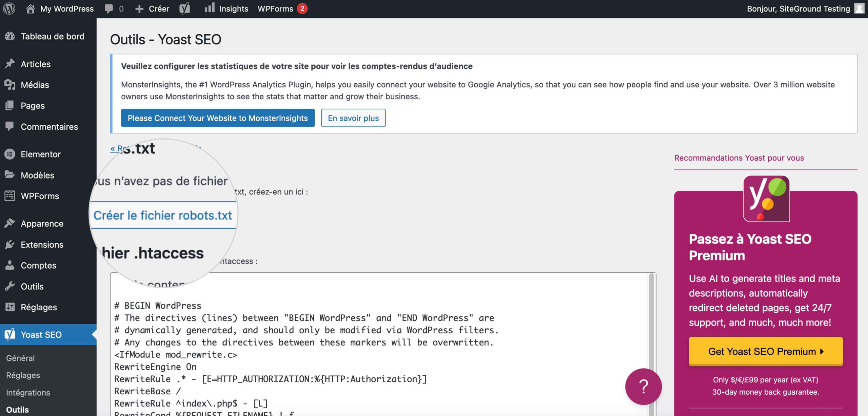The height and width of the screenshot is (416, 868).
Task: Click WPForms text in admin bar
Action: [275, 9]
